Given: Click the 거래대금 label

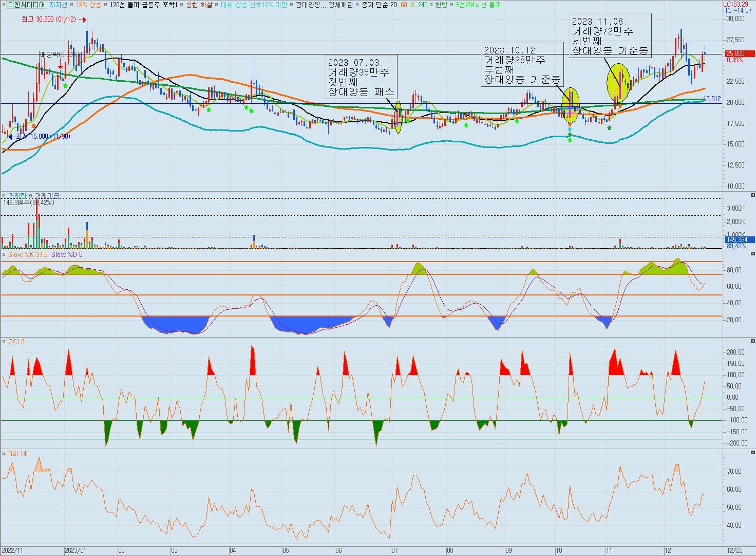Looking at the screenshot, I should coord(47,196).
